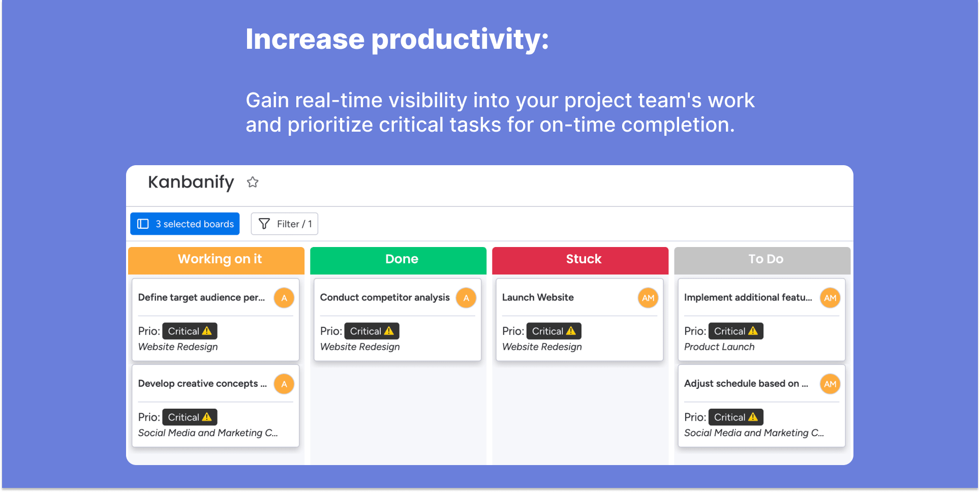Open the Conduct competitor analysis card title
Image resolution: width=980 pixels, height=492 pixels.
point(385,297)
